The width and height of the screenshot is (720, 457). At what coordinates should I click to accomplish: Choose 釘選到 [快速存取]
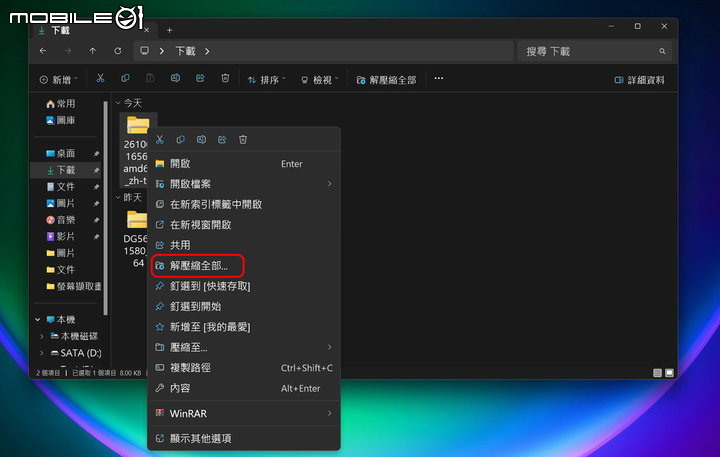coord(244,286)
